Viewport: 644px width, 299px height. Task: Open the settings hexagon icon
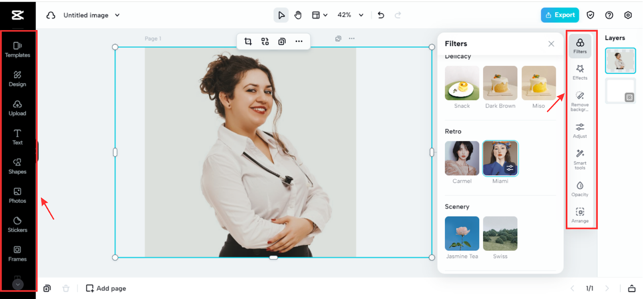click(x=628, y=15)
